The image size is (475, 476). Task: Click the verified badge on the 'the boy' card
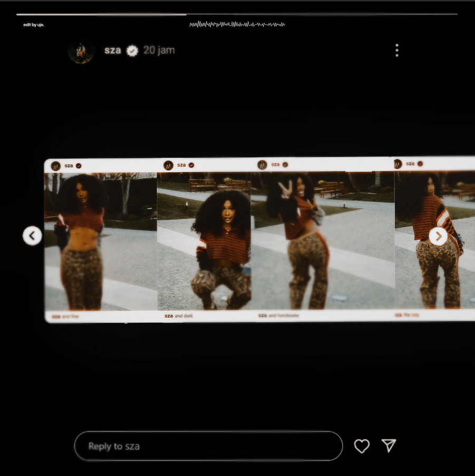(420, 164)
